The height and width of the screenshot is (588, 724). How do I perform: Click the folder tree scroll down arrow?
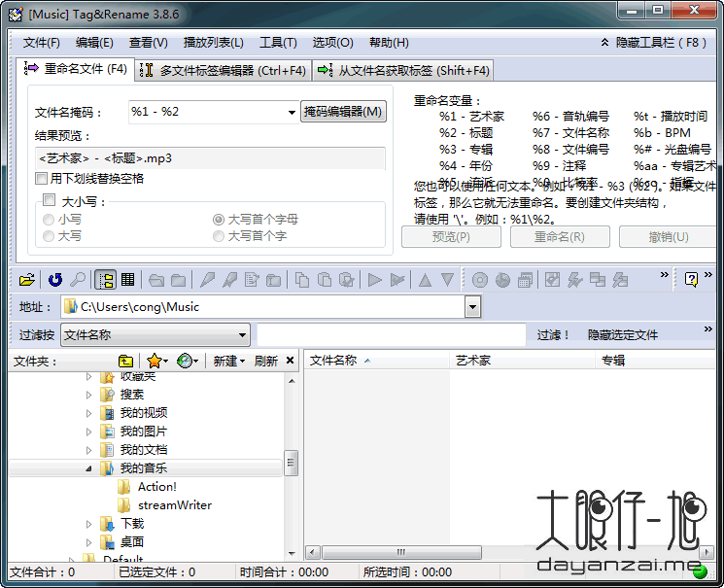pos(292,553)
